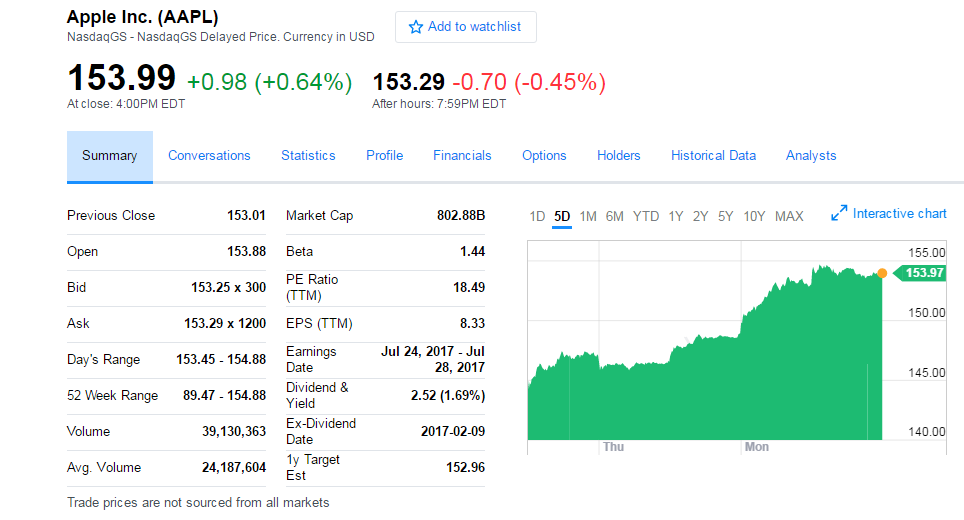The image size is (964, 520).
Task: Set chart range to 1Y
Action: point(676,216)
